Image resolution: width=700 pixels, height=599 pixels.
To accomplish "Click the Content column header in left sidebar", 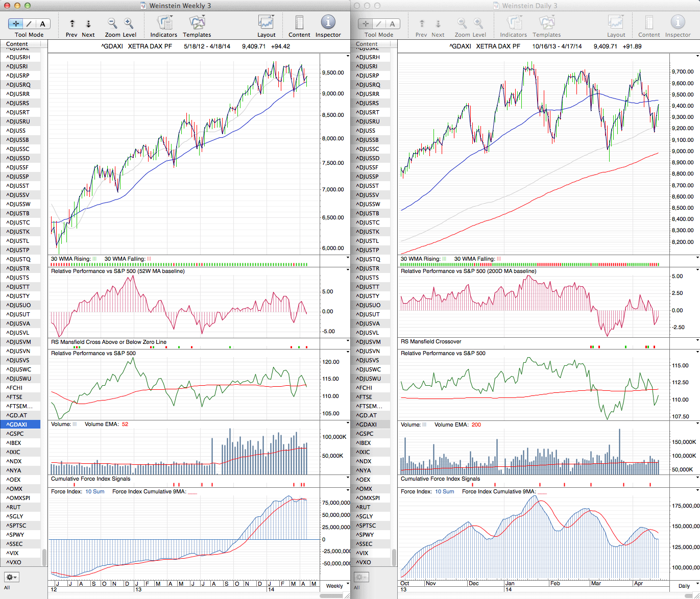I will (x=17, y=44).
